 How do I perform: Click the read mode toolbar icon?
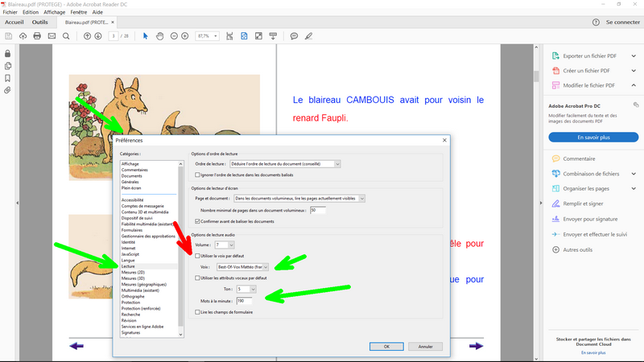(x=273, y=36)
